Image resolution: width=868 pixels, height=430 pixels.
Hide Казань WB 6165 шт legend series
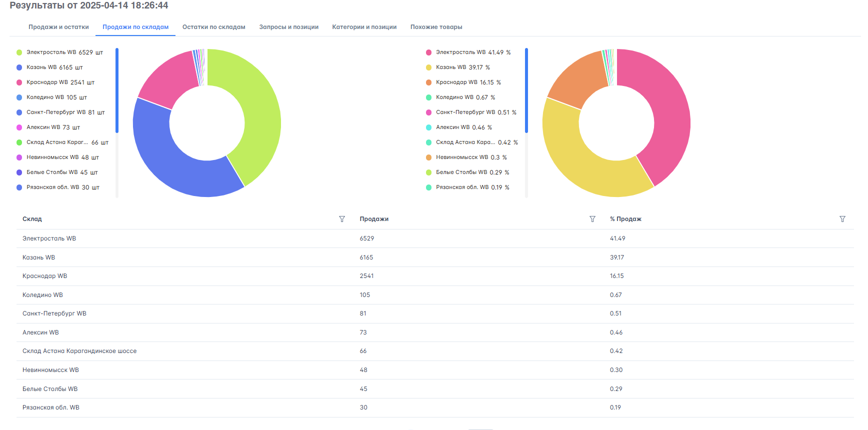54,67
